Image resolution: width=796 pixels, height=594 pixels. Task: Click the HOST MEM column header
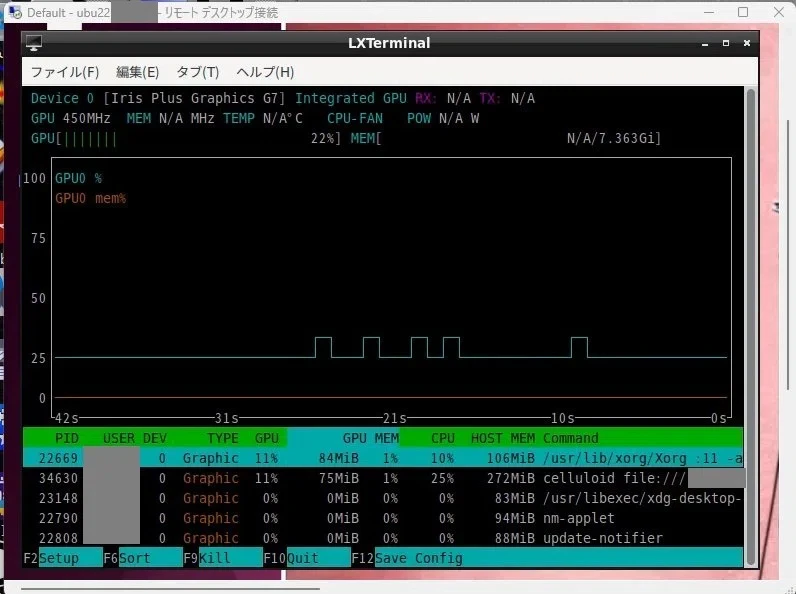pyautogui.click(x=503, y=438)
